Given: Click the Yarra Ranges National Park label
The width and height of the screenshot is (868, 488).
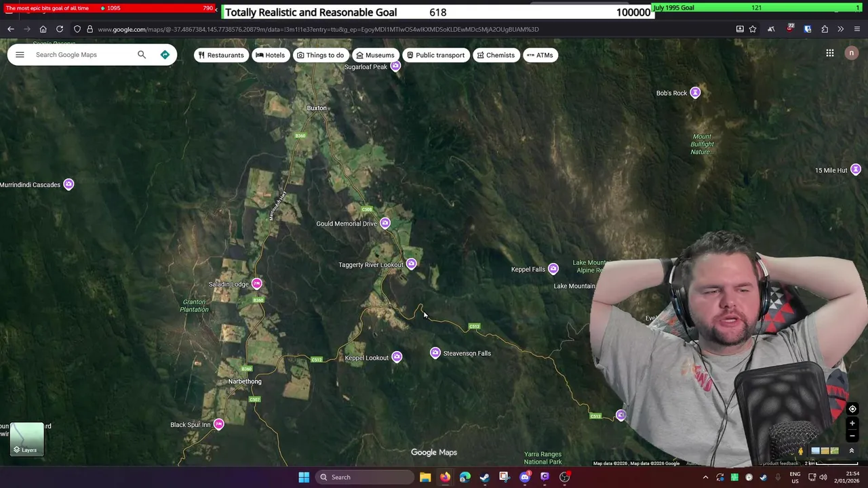Looking at the screenshot, I should coord(542,458).
